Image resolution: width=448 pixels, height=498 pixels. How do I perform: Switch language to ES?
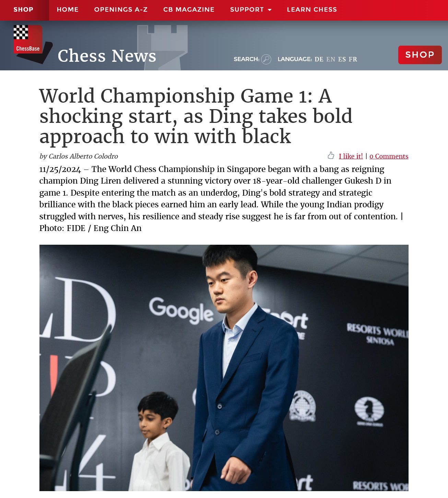(342, 59)
